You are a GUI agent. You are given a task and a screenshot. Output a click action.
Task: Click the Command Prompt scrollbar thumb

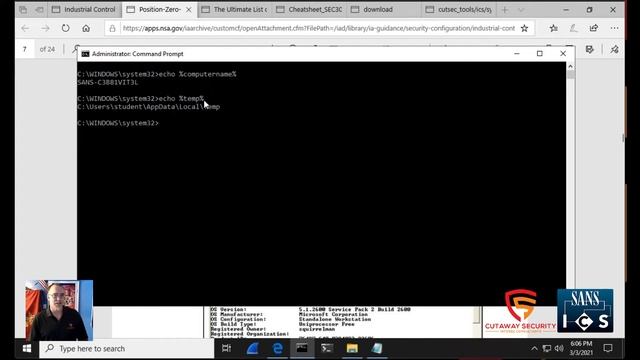click(570, 74)
